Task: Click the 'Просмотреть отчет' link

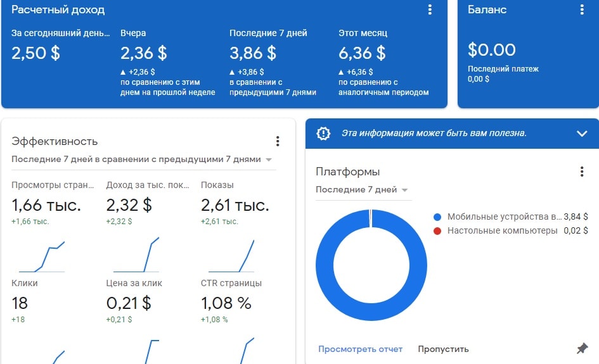Action: click(360, 349)
